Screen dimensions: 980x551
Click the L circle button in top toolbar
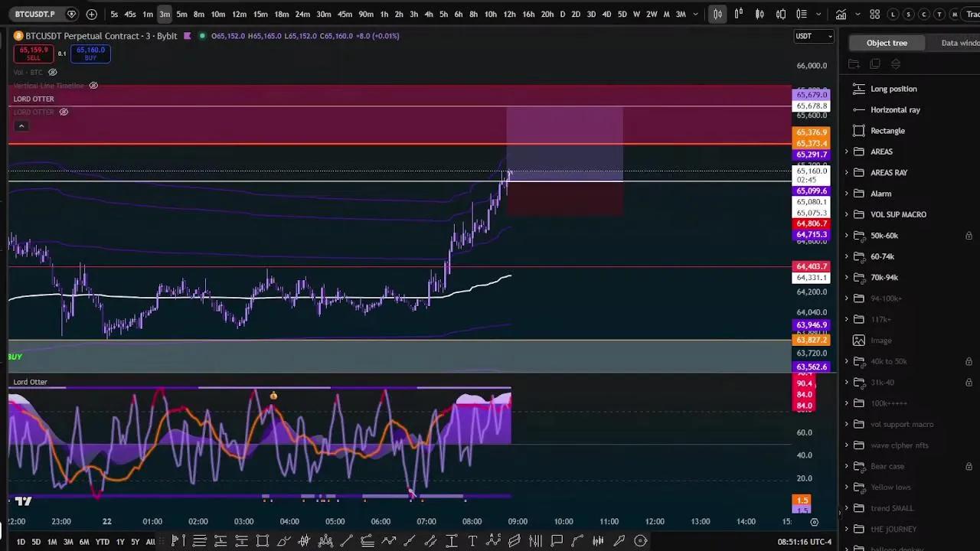pyautogui.click(x=891, y=14)
